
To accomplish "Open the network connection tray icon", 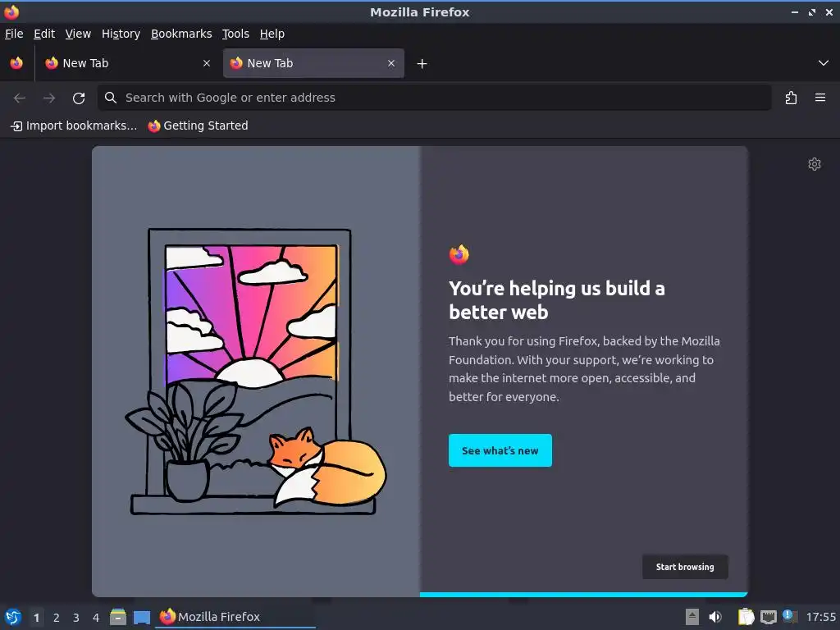I will (x=768, y=617).
